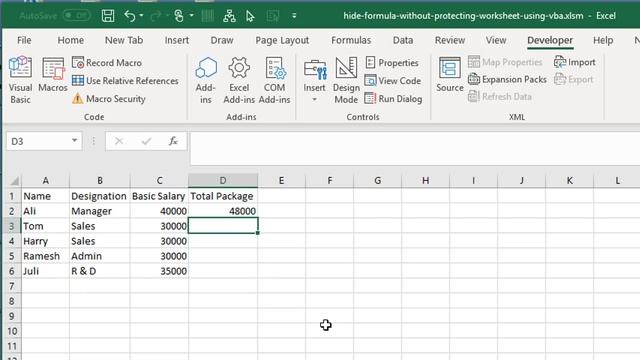The image size is (640, 360).
Task: Undo the last action
Action: point(130,16)
